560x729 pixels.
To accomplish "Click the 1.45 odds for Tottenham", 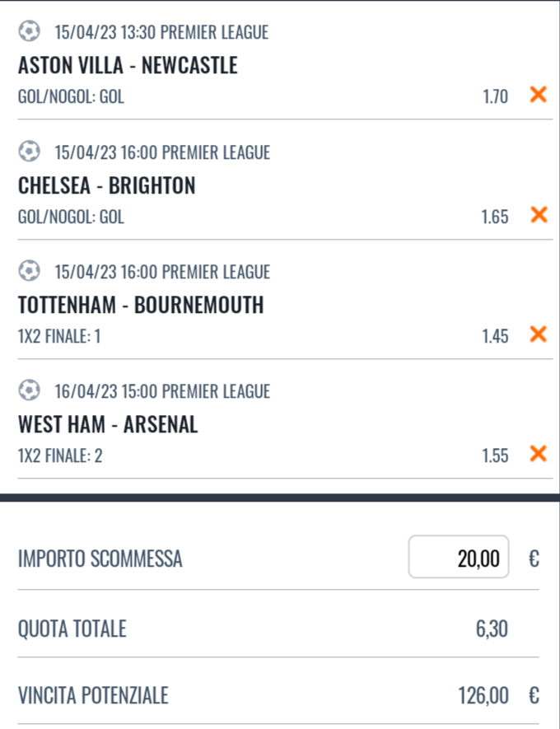I will (495, 336).
